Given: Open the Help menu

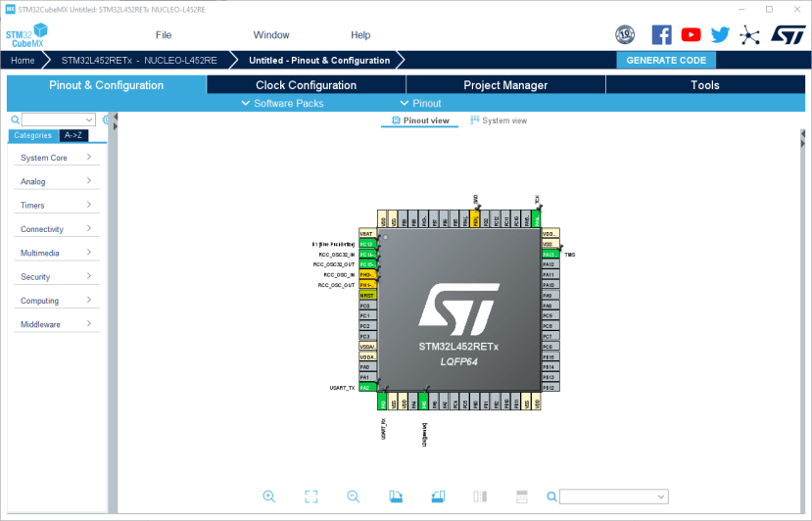Looking at the screenshot, I should (360, 34).
